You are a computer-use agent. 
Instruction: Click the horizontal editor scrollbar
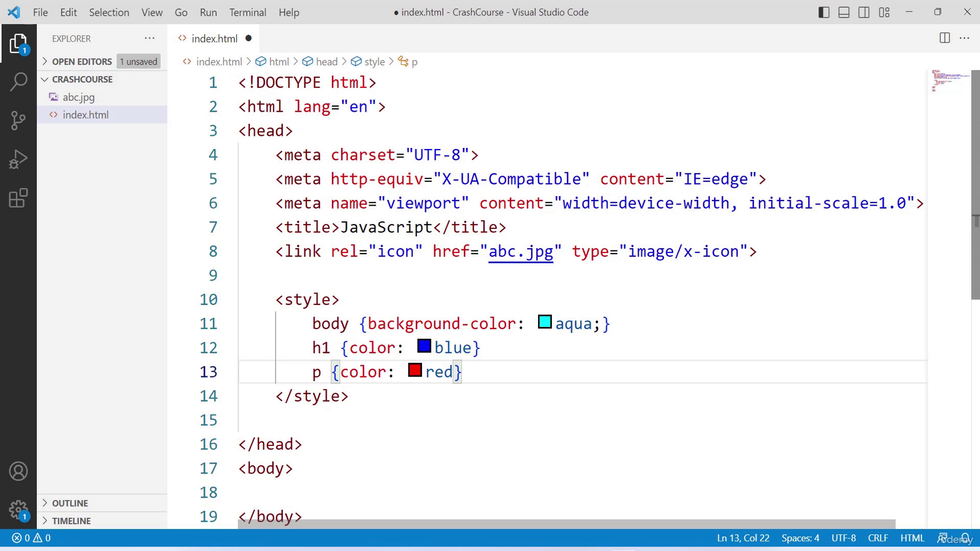click(567, 524)
